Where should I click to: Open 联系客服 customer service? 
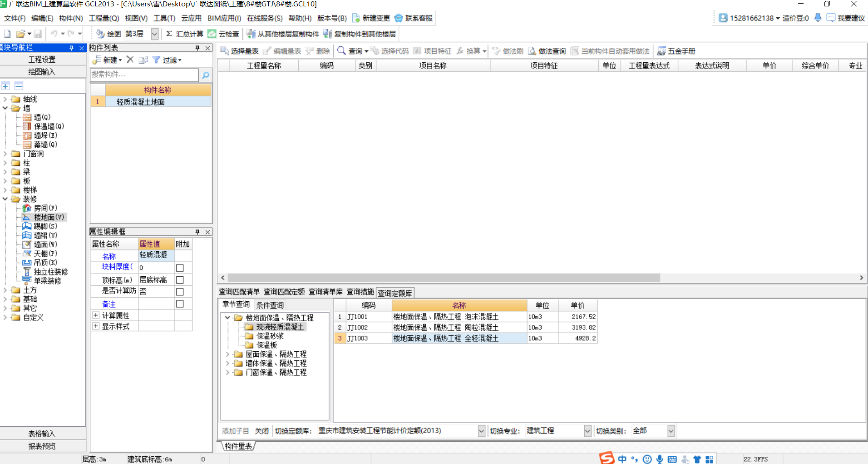click(414, 18)
